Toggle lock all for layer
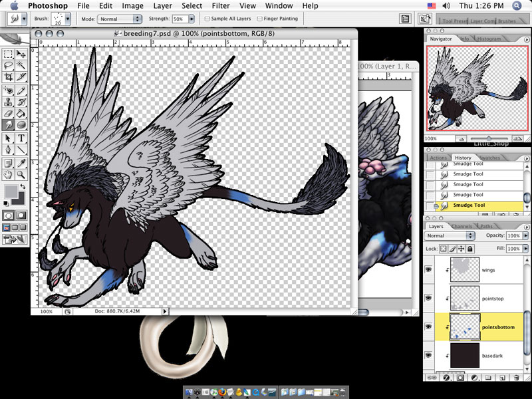The image size is (532, 399). [470, 249]
